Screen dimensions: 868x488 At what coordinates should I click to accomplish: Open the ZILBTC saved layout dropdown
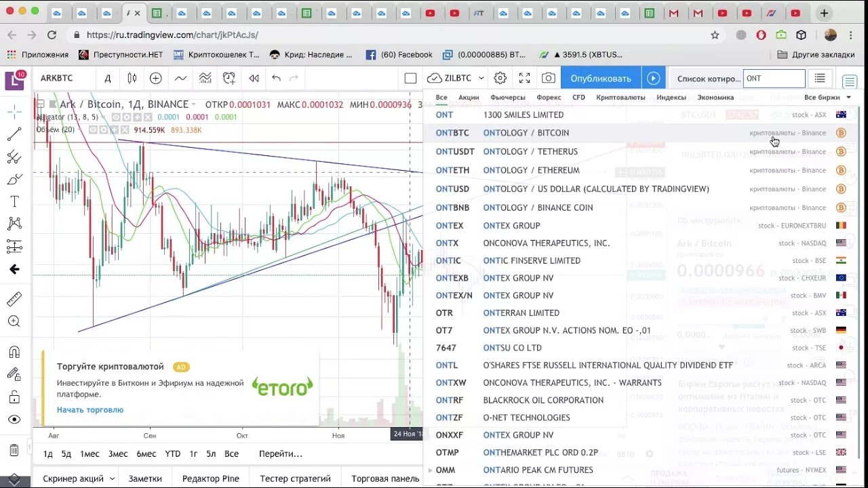(456, 78)
